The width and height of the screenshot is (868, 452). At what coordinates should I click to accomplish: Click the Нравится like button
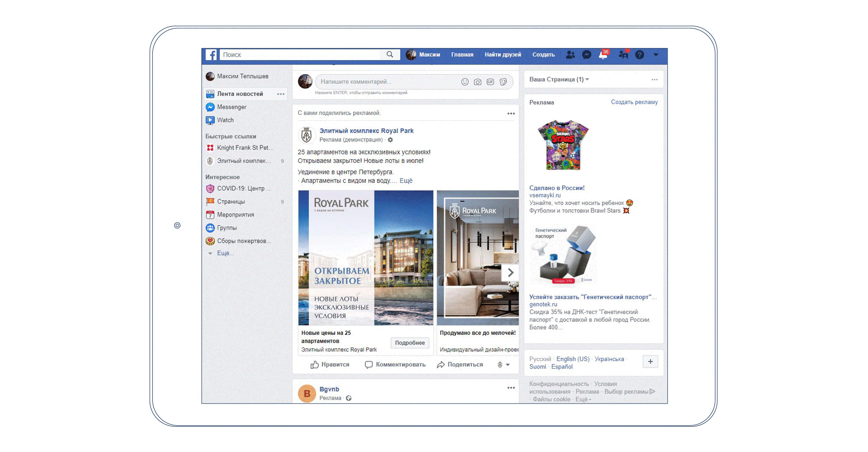[330, 365]
